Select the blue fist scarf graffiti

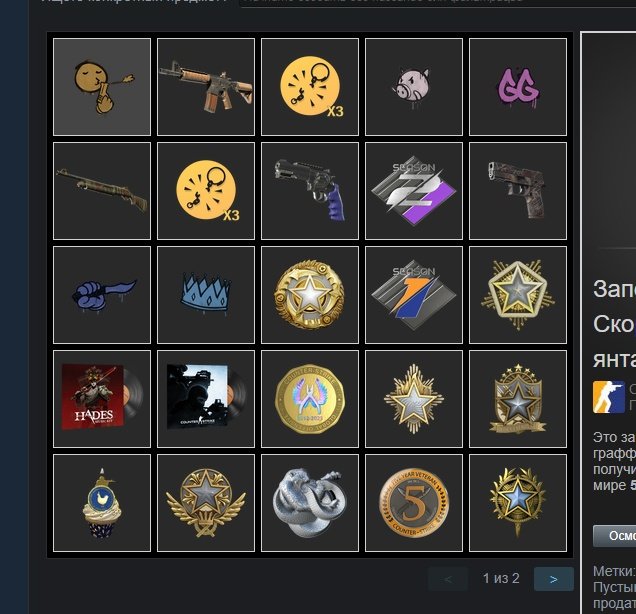coord(102,295)
